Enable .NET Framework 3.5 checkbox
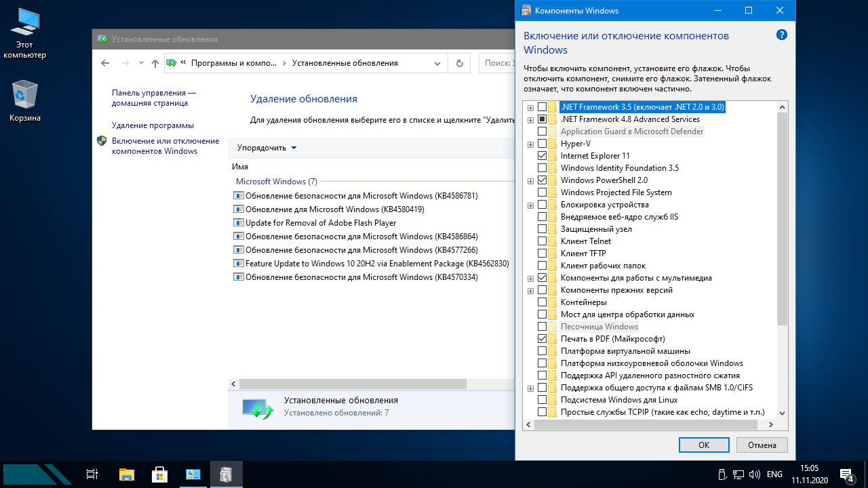This screenshot has height=488, width=868. [542, 107]
